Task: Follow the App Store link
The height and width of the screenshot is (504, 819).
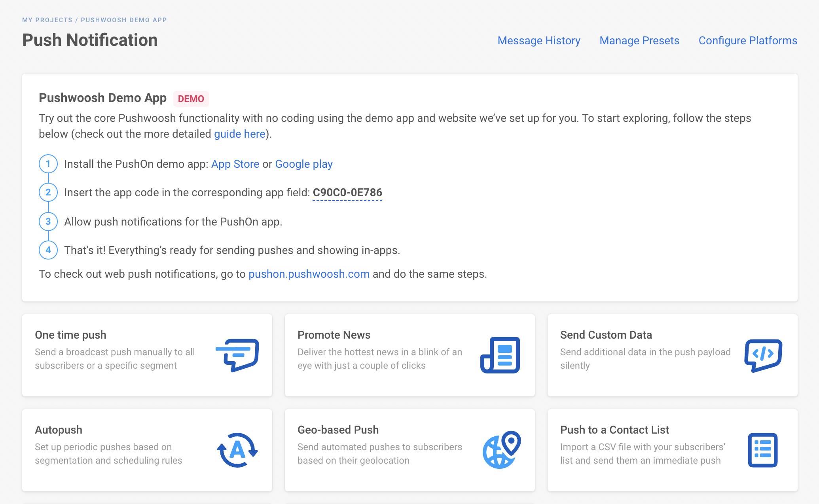Action: [x=235, y=164]
